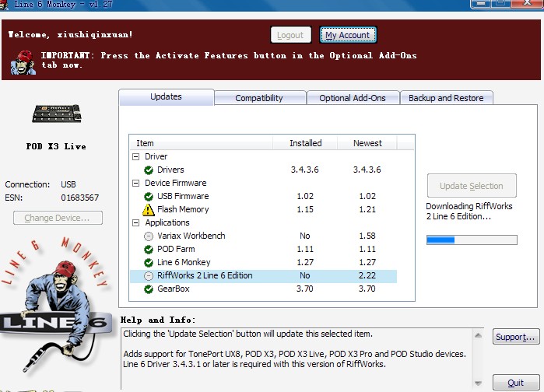Viewport: 544px width, 392px height.
Task: Open My Account
Action: [348, 35]
